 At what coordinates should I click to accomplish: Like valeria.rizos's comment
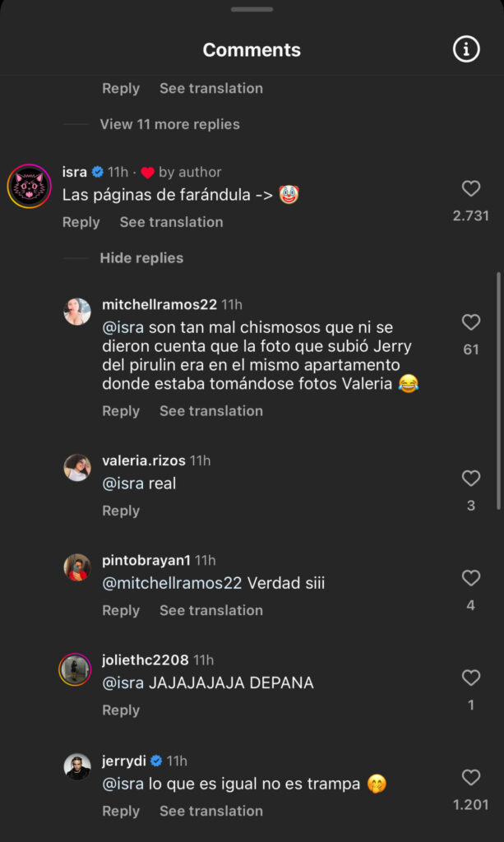(x=471, y=479)
